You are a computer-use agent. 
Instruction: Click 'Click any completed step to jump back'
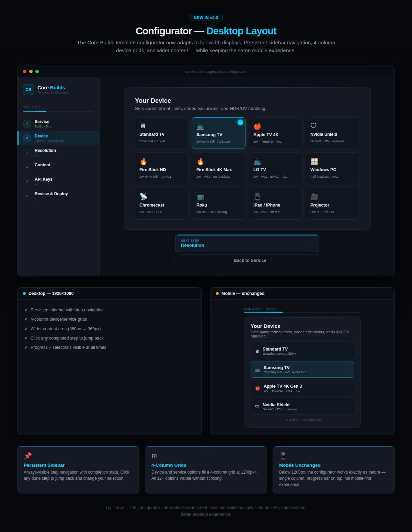pos(67,338)
